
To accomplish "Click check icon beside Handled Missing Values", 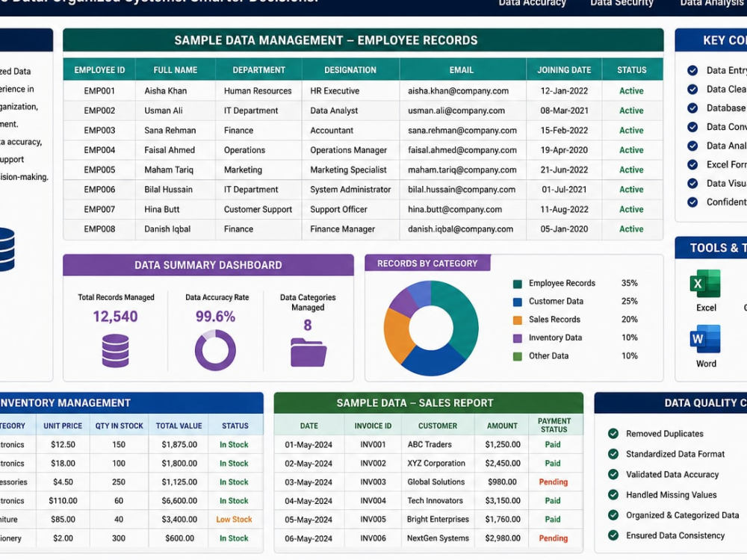I will tap(613, 495).
